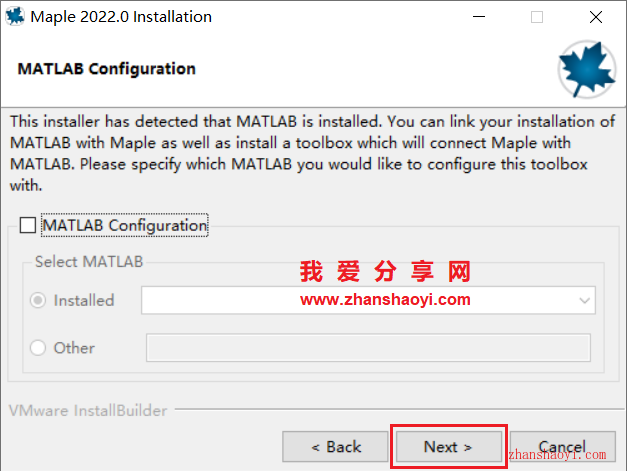The width and height of the screenshot is (627, 471).
Task: Click the www.zhanshaoyi.com watermark link
Action: point(385,299)
